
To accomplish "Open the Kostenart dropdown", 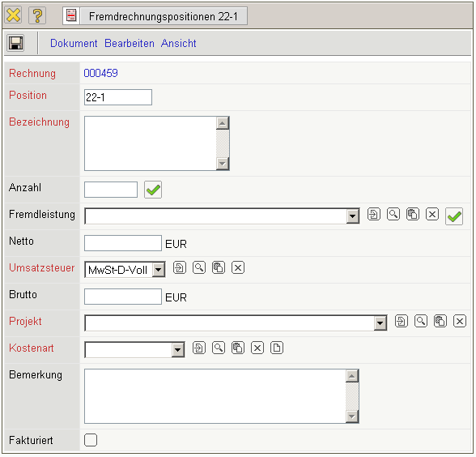I will tap(178, 350).
